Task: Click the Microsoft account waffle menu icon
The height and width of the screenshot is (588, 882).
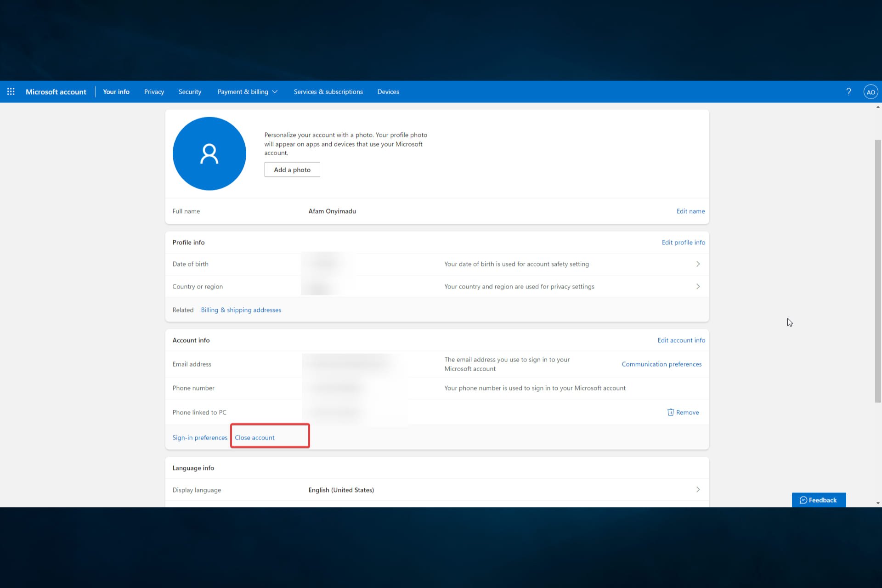Action: 11,91
